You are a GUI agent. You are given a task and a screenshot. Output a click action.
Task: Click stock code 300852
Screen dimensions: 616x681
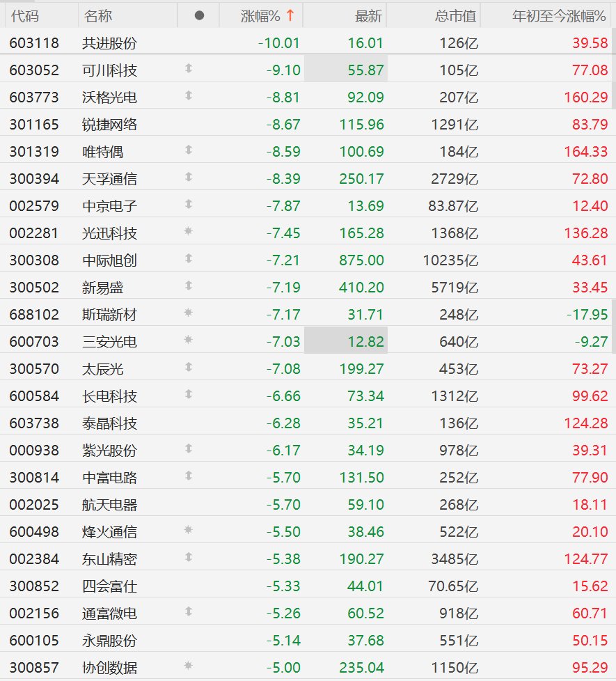(34, 586)
